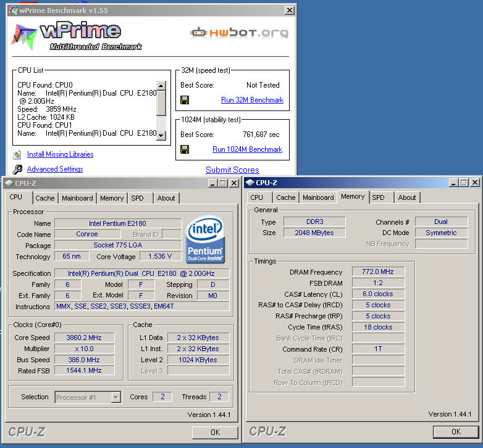Click the save icon for 1024M benchmark score
The height and width of the screenshot is (448, 483).
click(185, 149)
